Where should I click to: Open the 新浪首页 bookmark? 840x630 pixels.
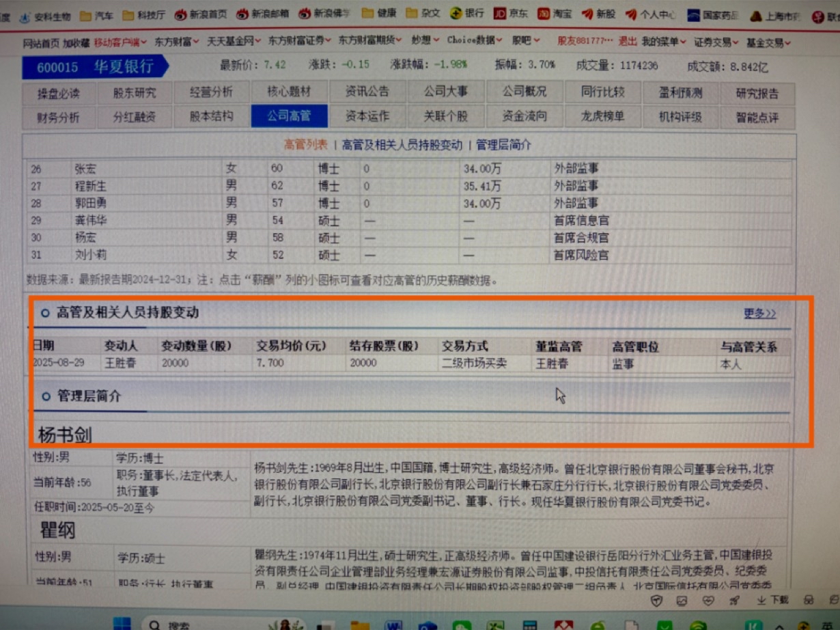(x=201, y=14)
